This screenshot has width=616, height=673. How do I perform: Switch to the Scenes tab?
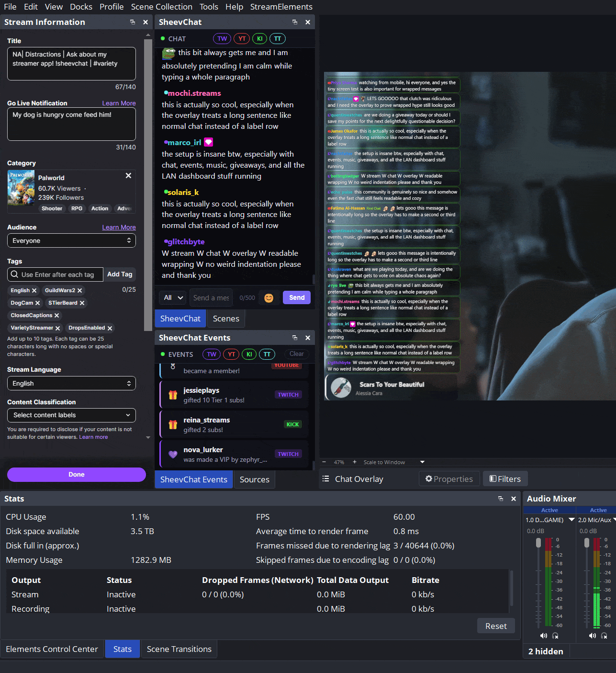tap(226, 319)
